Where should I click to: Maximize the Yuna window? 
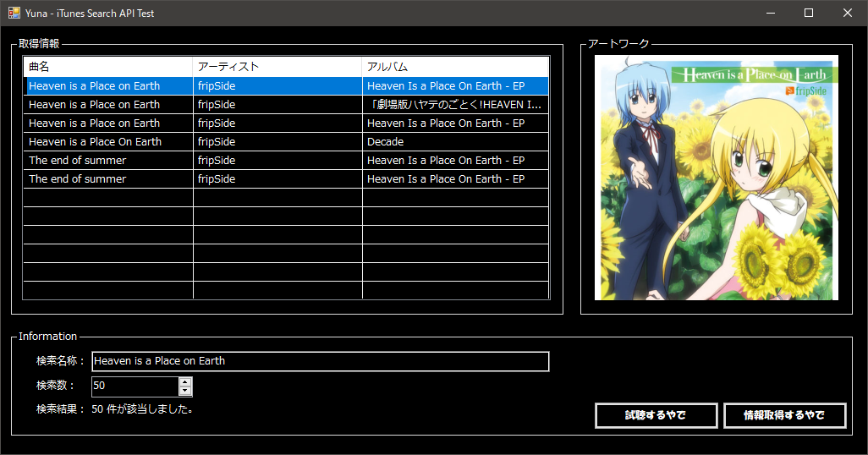tap(809, 13)
